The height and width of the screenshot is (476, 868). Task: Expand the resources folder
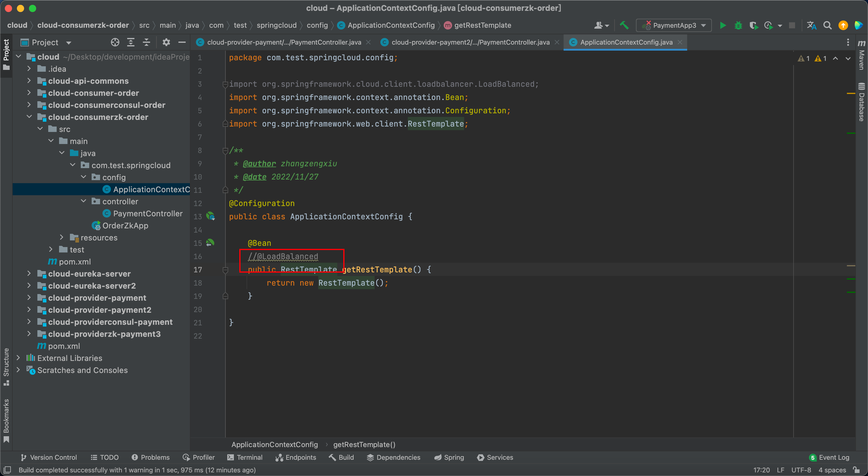point(61,237)
